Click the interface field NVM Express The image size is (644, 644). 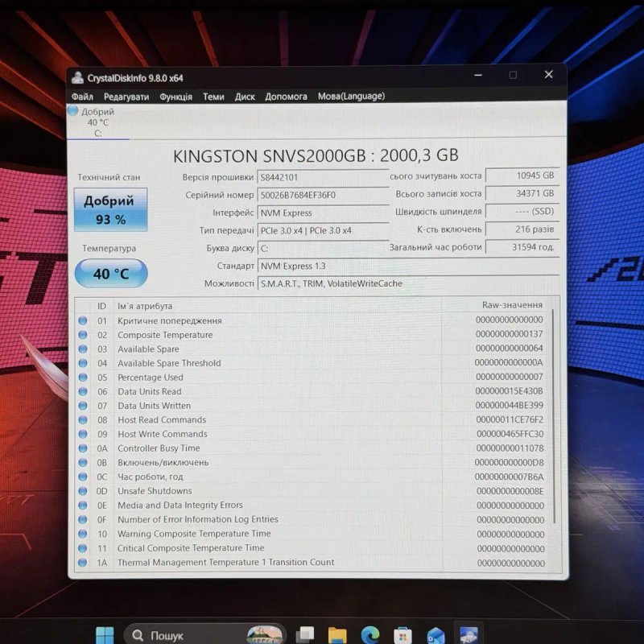(x=323, y=213)
